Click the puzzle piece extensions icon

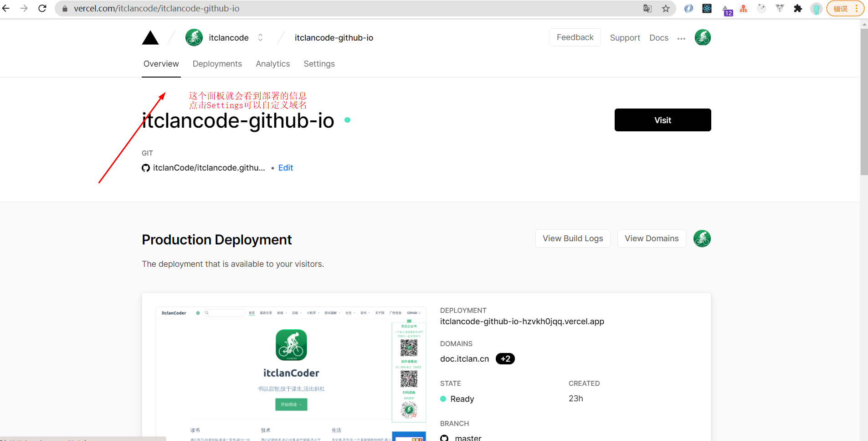tap(798, 8)
